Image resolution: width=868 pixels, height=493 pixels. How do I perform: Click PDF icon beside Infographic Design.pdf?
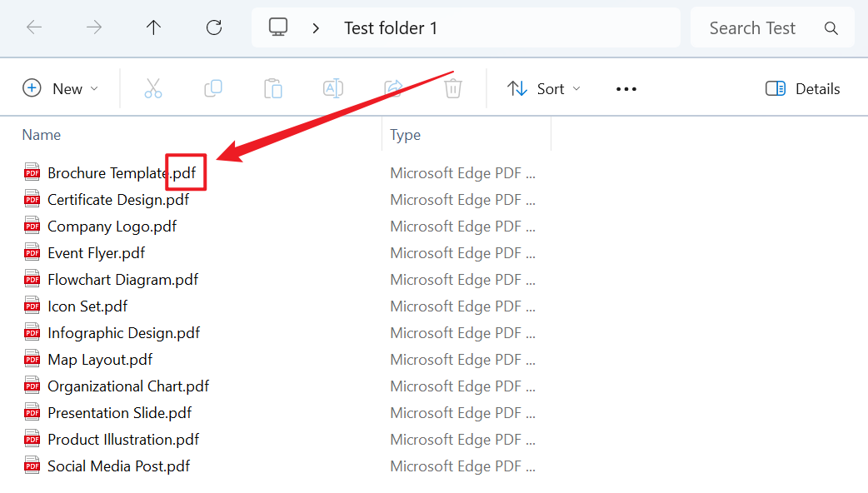32,332
